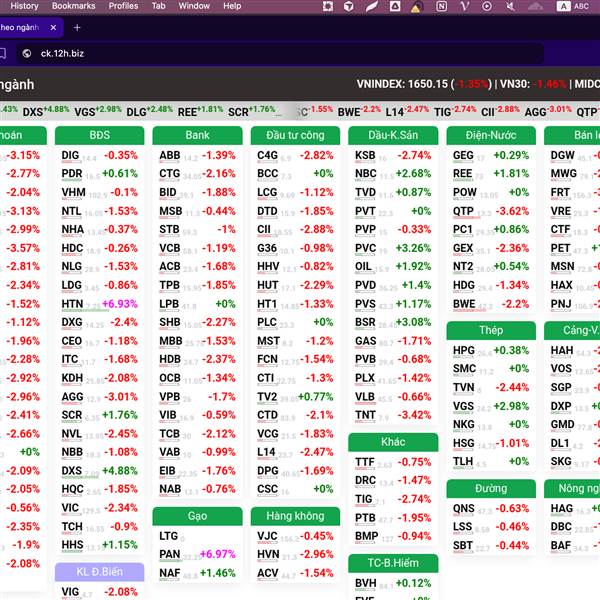Image resolution: width=600 pixels, height=600 pixels.
Task: Click the V-shaped menu bar icon
Action: pos(465,6)
